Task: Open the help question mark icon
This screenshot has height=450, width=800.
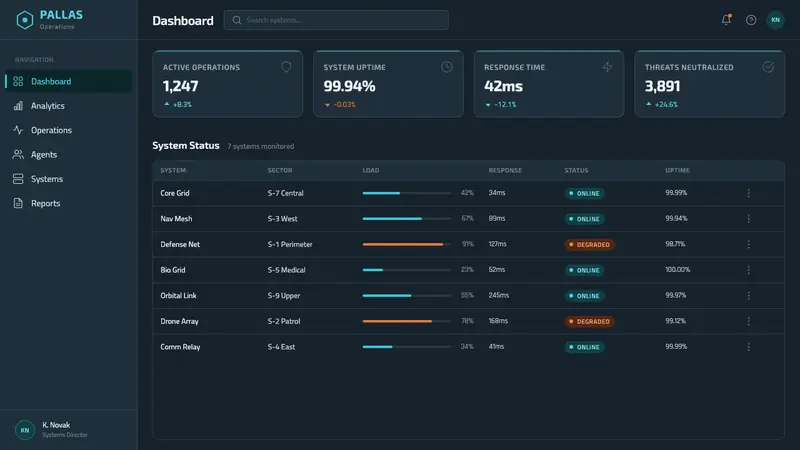Action: 751,20
